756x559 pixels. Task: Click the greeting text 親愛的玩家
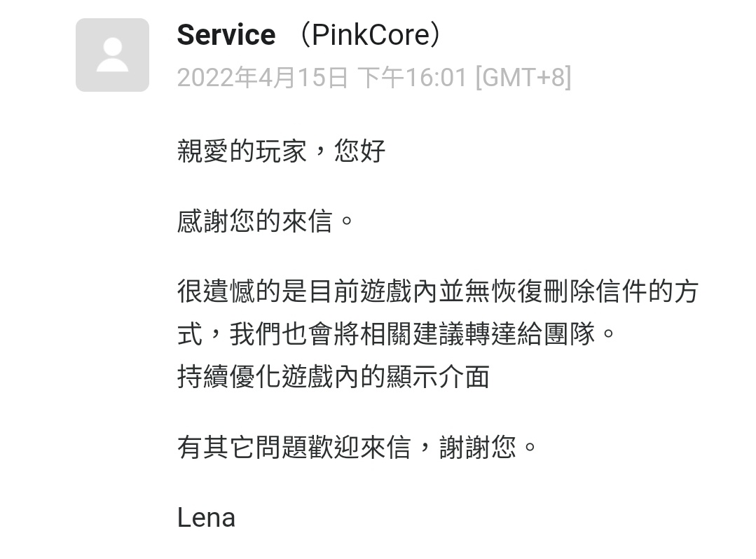(242, 151)
